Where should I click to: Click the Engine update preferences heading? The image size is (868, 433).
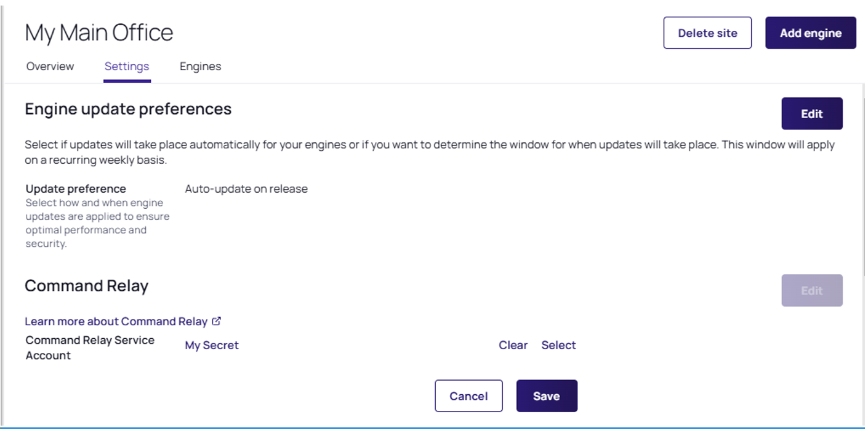(x=128, y=109)
